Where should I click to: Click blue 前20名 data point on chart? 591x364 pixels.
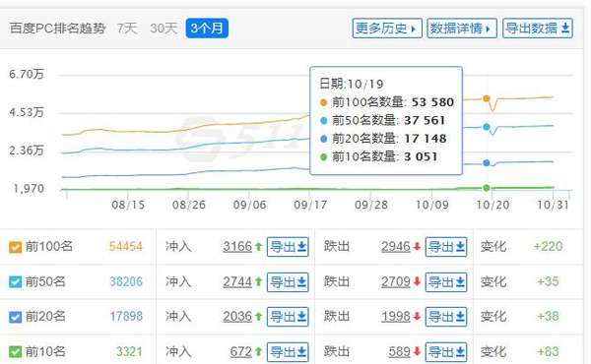(487, 163)
